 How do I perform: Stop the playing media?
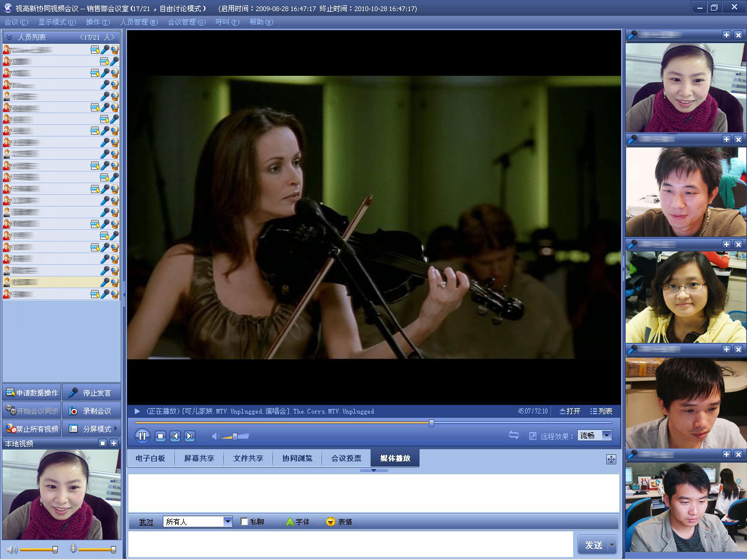(160, 436)
